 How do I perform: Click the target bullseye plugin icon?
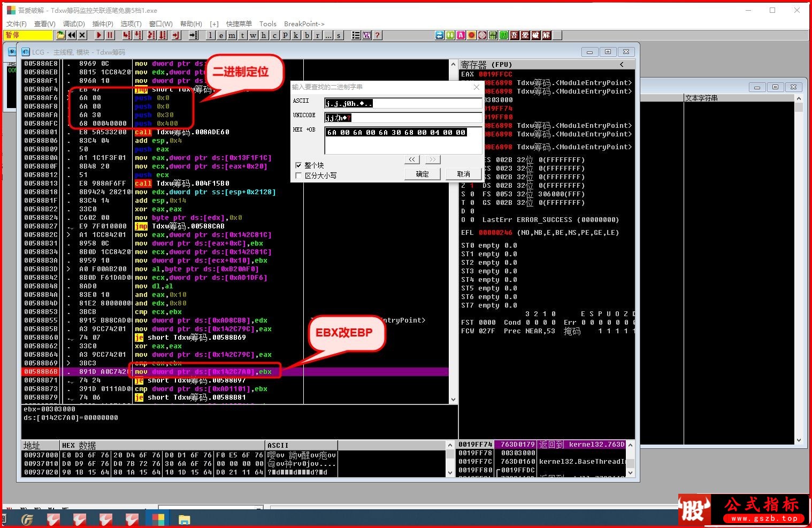pyautogui.click(x=482, y=35)
